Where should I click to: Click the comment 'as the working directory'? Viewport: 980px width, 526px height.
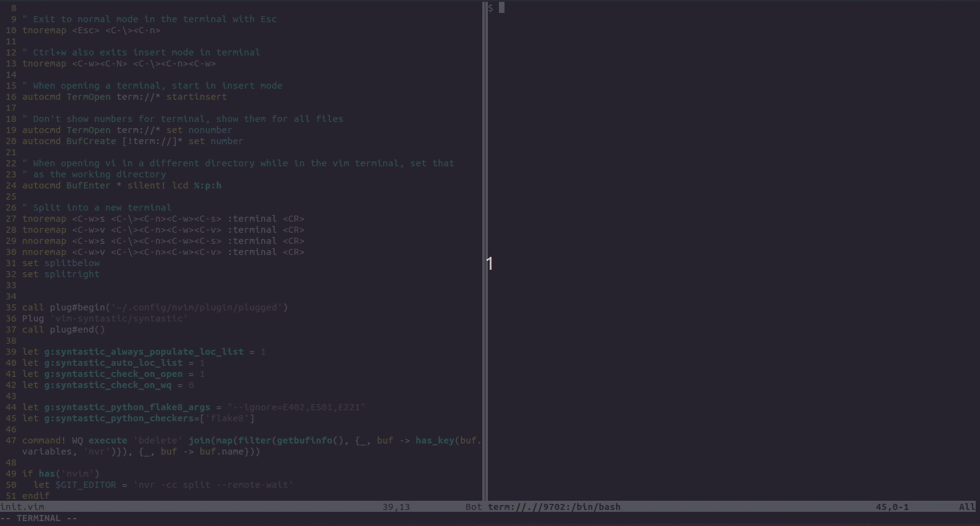(x=94, y=174)
